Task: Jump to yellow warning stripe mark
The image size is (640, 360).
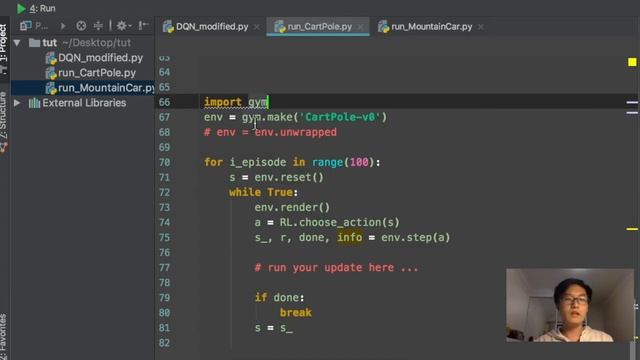Action: 632,229
